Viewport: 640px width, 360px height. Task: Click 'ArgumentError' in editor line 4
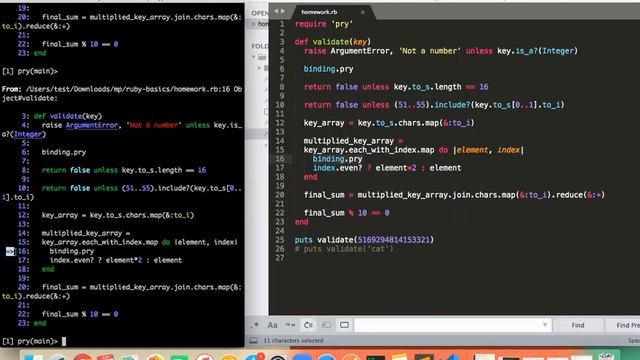tap(360, 51)
